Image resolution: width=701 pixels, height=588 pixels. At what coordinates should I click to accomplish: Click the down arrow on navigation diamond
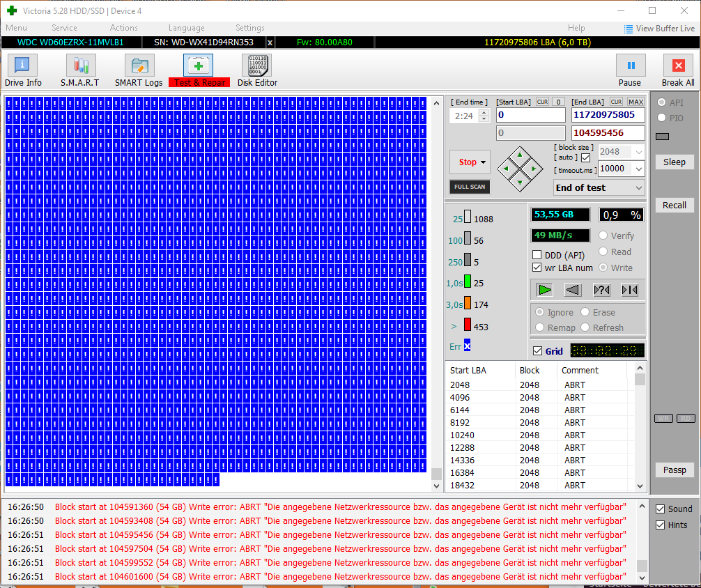point(520,183)
